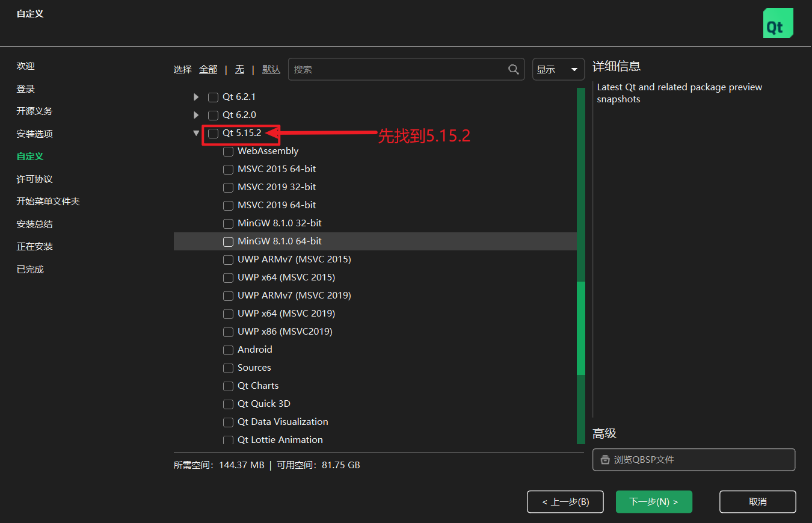
Task: Check UWP x86 (MSVC2019)
Action: pos(228,332)
